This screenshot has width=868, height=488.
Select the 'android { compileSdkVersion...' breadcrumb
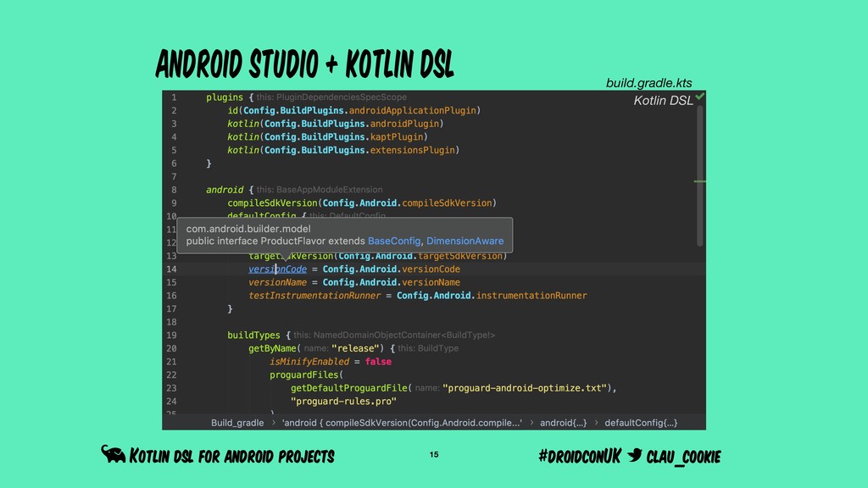(402, 423)
